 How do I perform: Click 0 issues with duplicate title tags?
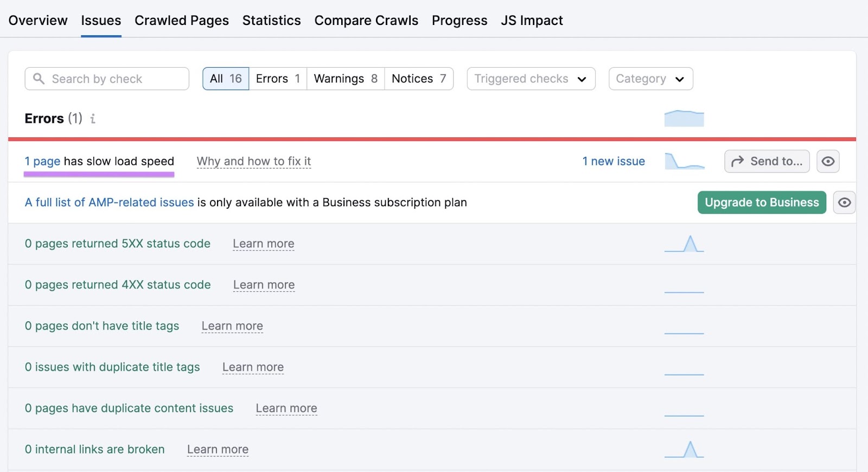(112, 367)
